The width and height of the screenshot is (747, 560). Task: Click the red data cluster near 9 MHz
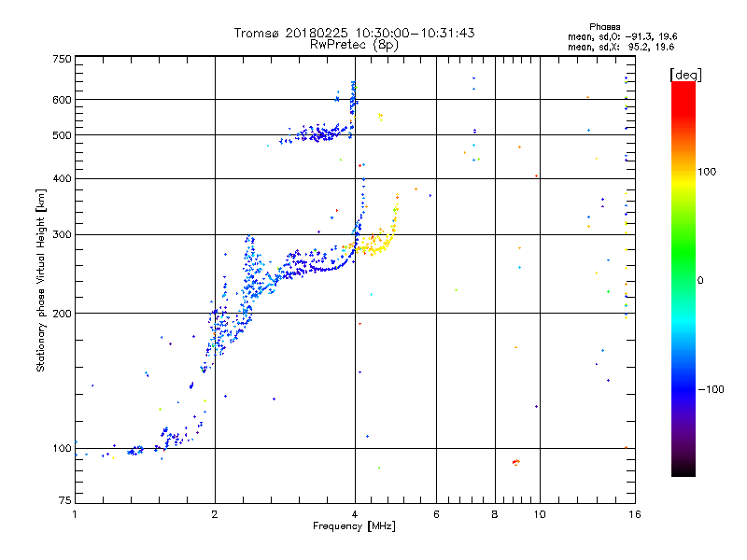pyautogui.click(x=516, y=462)
